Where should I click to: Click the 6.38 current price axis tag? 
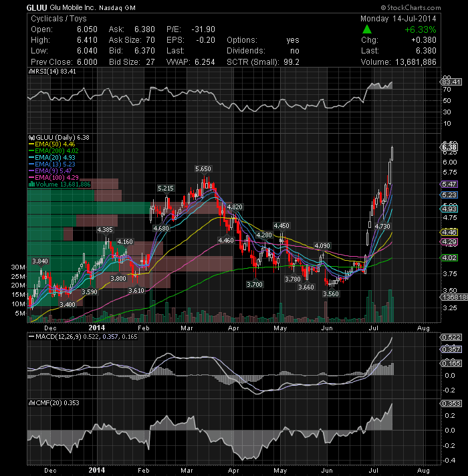[x=449, y=147]
